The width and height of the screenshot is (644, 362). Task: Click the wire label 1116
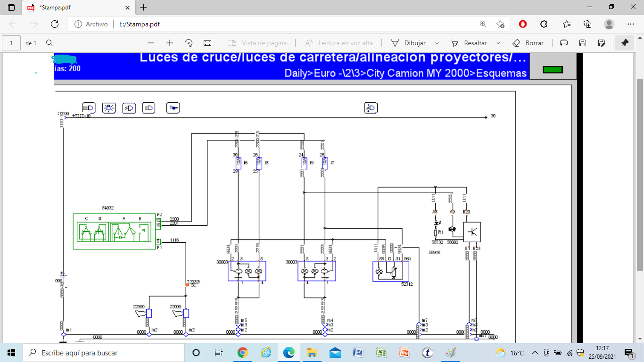(174, 240)
